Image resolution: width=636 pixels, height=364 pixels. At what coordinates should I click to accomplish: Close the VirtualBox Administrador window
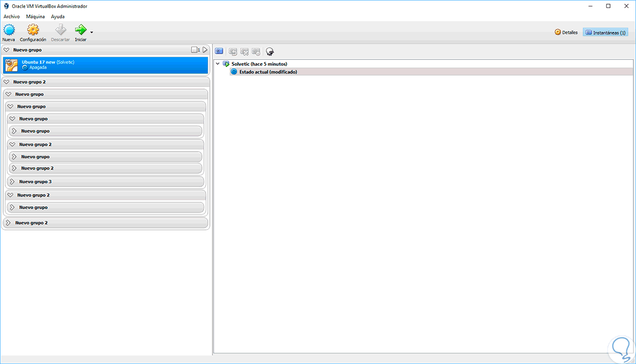pos(625,6)
